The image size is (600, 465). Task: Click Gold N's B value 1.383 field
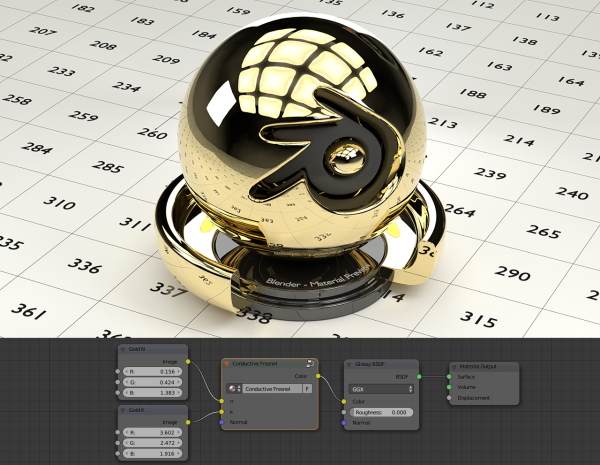(152, 393)
